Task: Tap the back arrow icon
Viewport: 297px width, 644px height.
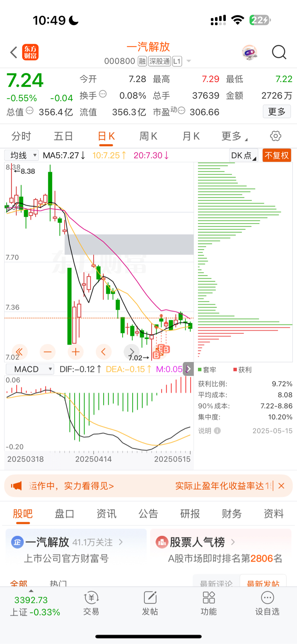Action: tap(14, 52)
